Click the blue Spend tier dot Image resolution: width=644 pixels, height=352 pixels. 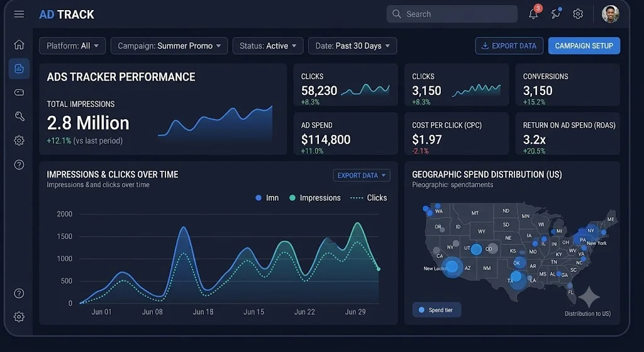point(421,310)
